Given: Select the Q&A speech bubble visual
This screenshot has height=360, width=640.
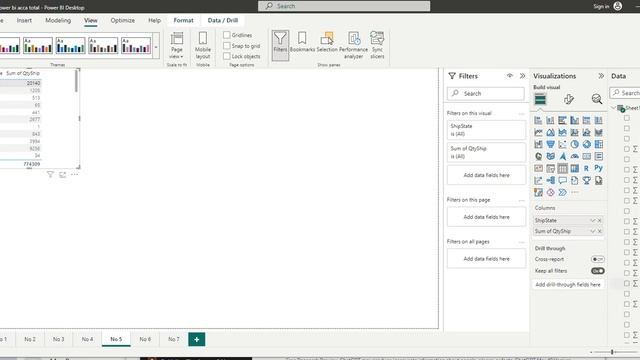Looking at the screenshot, I should [562, 180].
